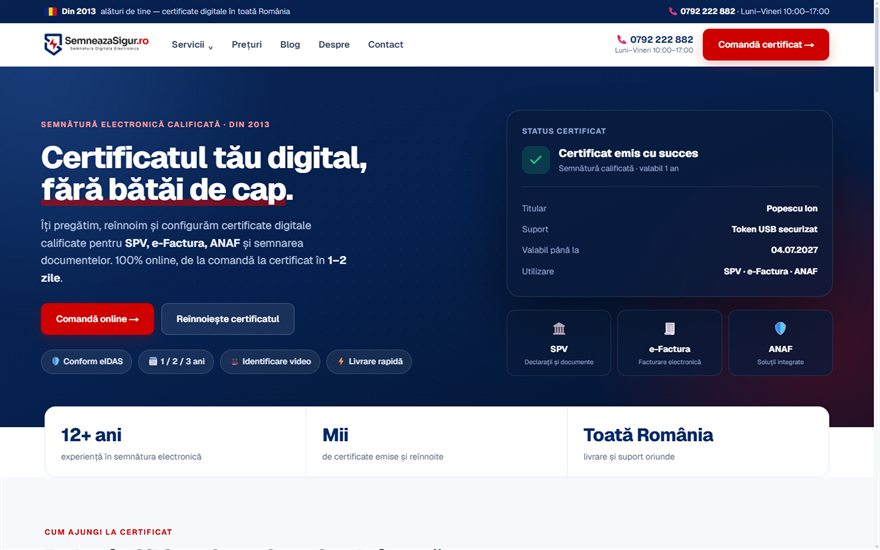The width and height of the screenshot is (880, 550).
Task: Open the SPV Declarații și documente card
Action: [558, 342]
